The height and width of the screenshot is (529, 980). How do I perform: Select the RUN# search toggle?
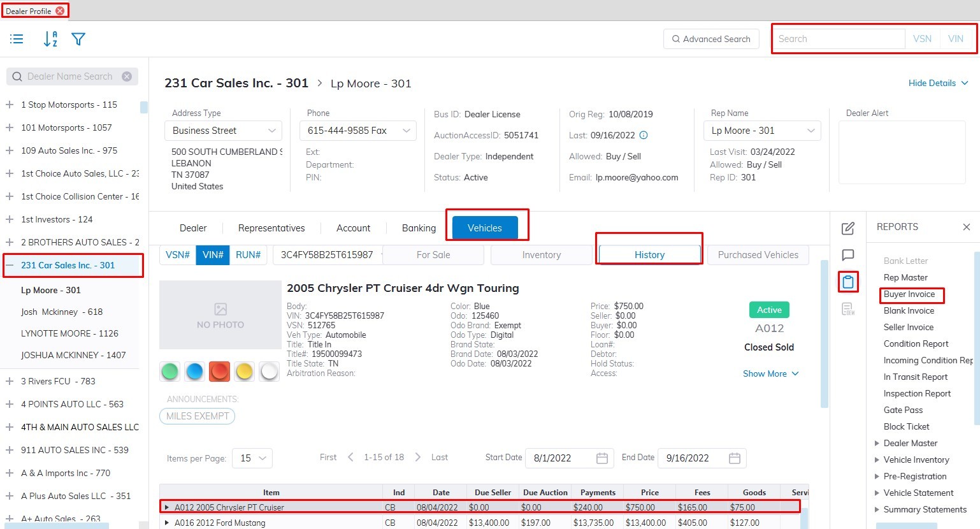point(248,255)
